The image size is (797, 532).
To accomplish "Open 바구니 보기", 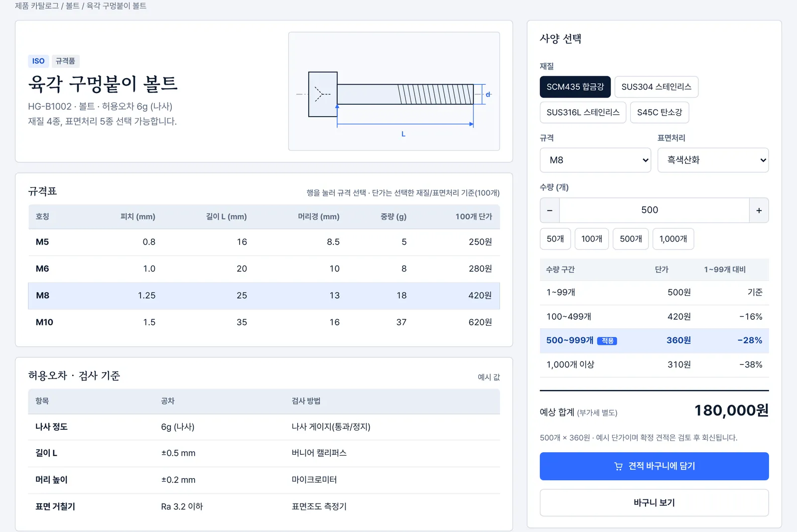I will point(654,503).
